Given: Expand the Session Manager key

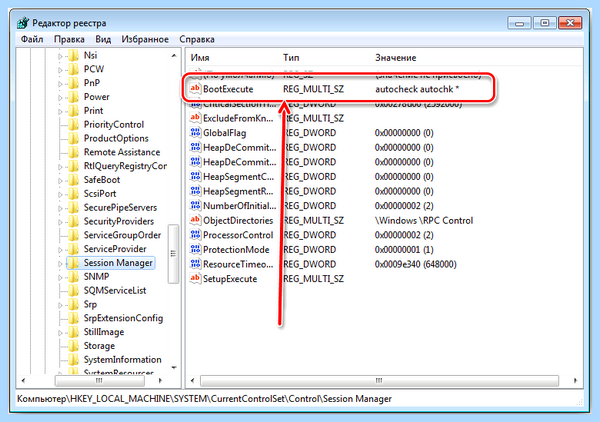Looking at the screenshot, I should 60,263.
